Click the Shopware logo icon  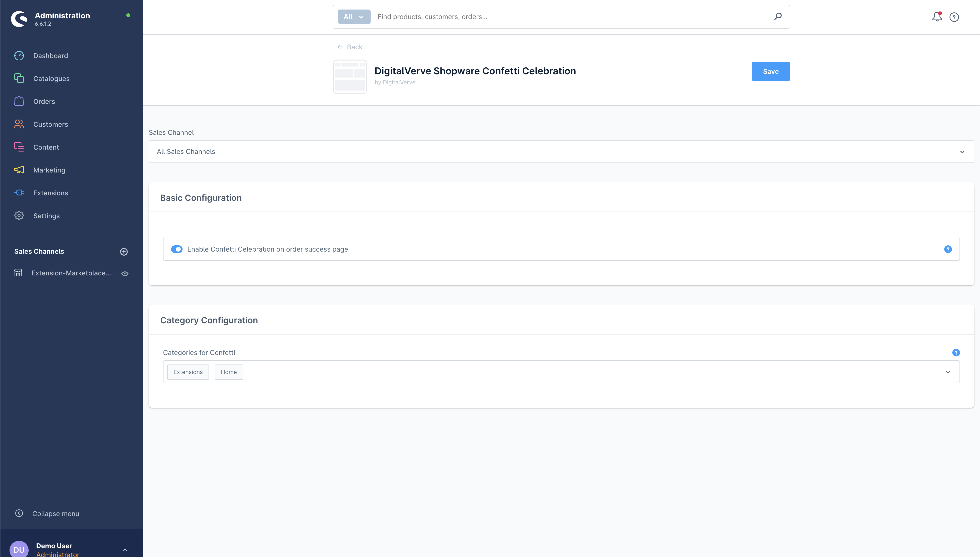pyautogui.click(x=19, y=19)
